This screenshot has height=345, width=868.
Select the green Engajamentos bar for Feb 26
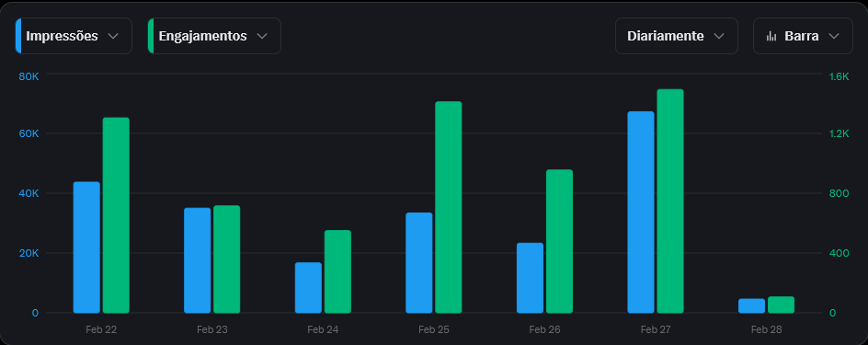click(x=560, y=241)
